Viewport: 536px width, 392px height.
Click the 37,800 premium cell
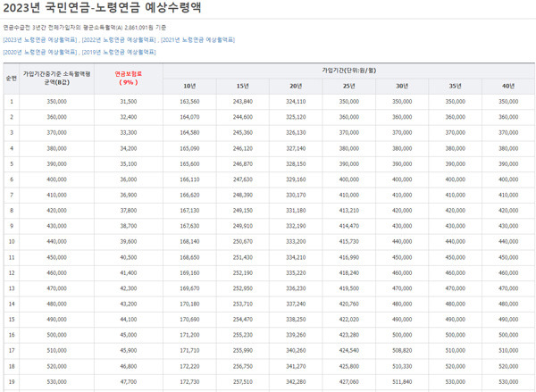pos(129,211)
